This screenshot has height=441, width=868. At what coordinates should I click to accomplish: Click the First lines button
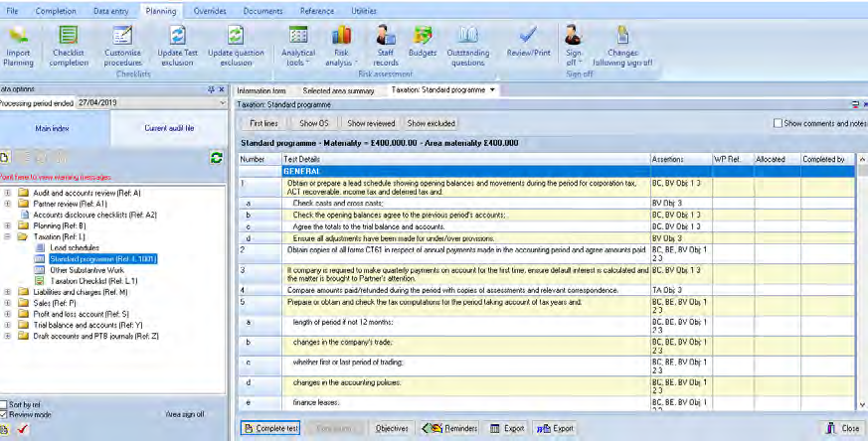(x=263, y=123)
